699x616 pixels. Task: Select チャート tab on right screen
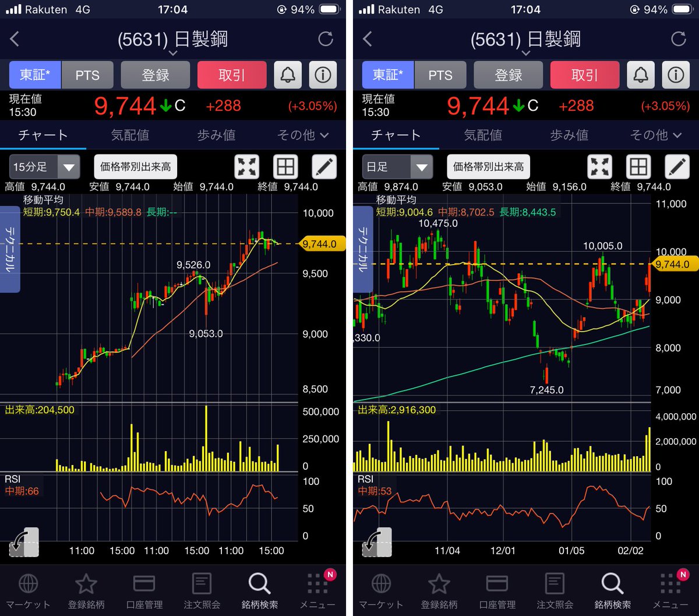coord(396,135)
